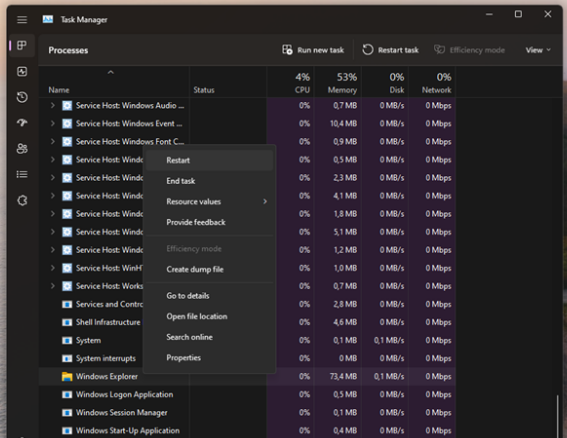Click the Task Manager title bar icon
This screenshot has height=438, width=567.
48,19
